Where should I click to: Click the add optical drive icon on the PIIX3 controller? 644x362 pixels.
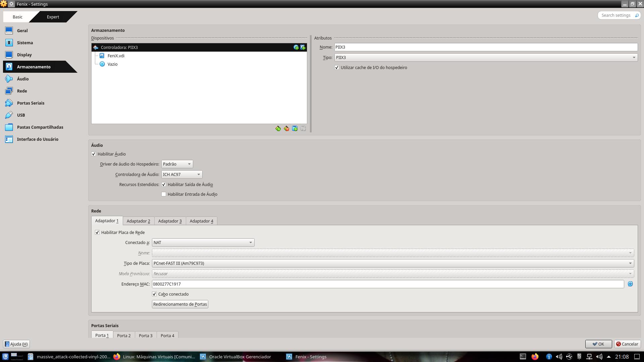click(296, 47)
